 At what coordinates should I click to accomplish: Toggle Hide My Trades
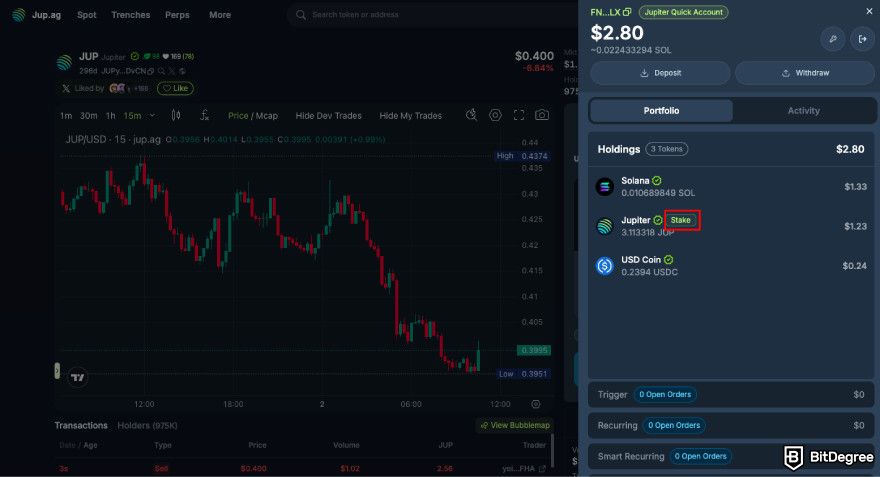(410, 116)
